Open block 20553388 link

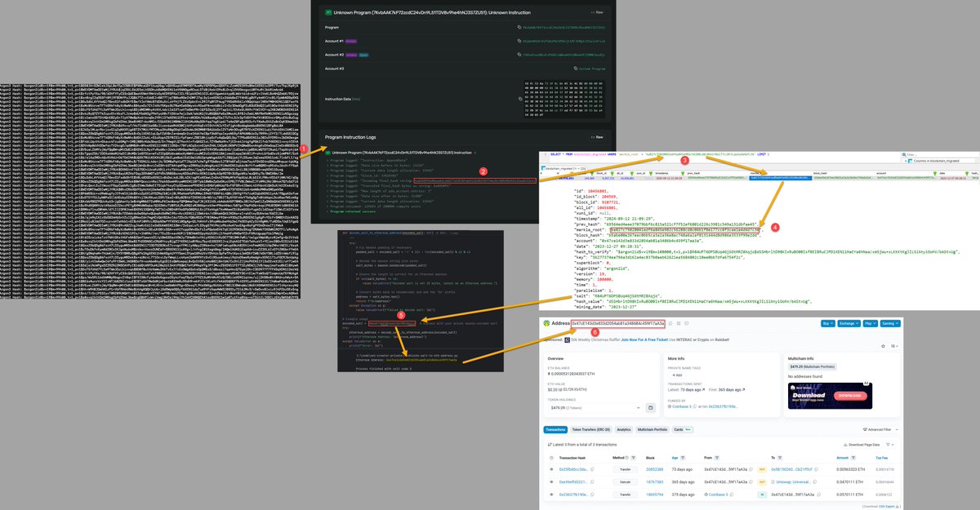coord(654,469)
